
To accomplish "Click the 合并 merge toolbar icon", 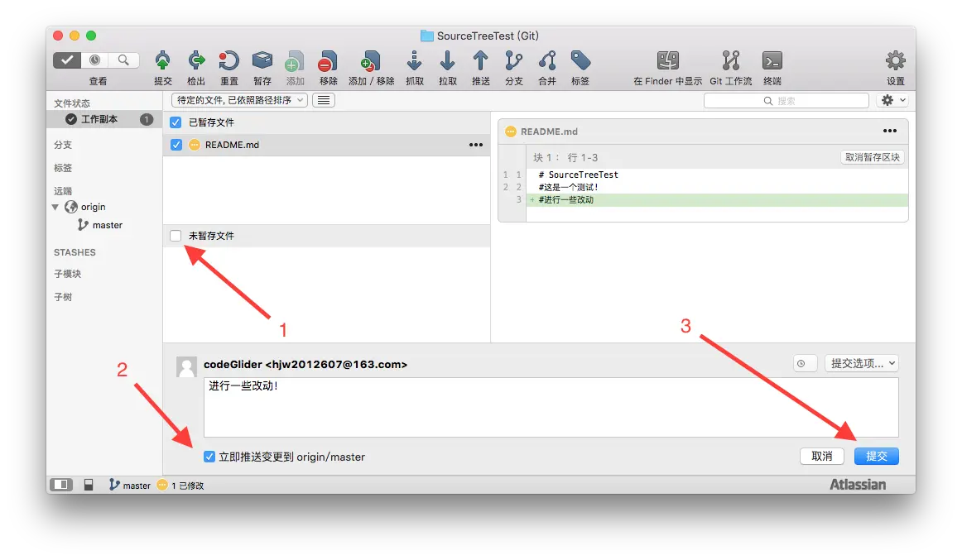I will pyautogui.click(x=546, y=60).
